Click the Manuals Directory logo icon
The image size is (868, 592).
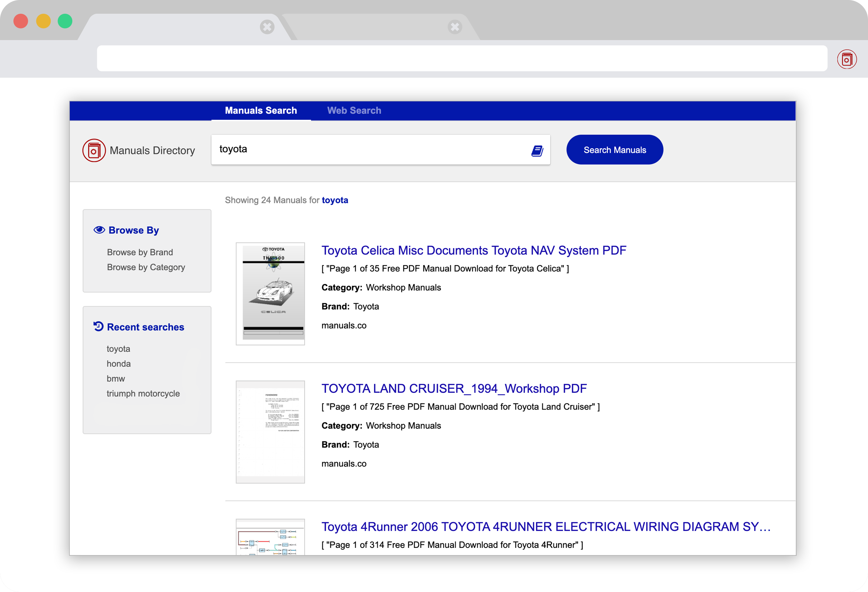pyautogui.click(x=94, y=150)
